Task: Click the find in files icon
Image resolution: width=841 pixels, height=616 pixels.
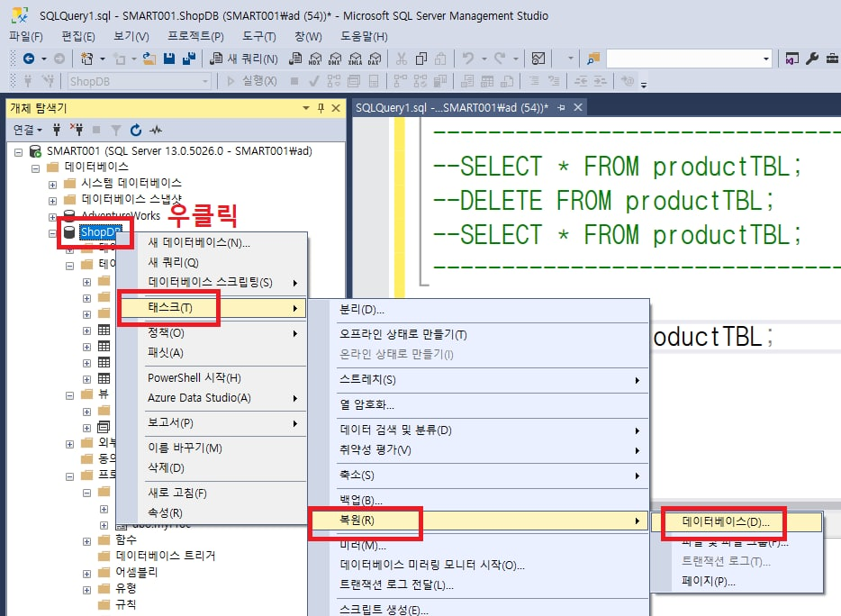Action: tap(593, 59)
